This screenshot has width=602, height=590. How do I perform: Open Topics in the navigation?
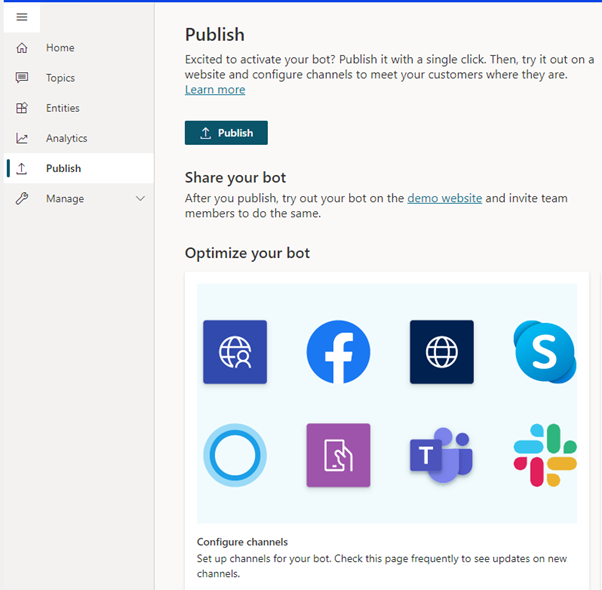79,78
